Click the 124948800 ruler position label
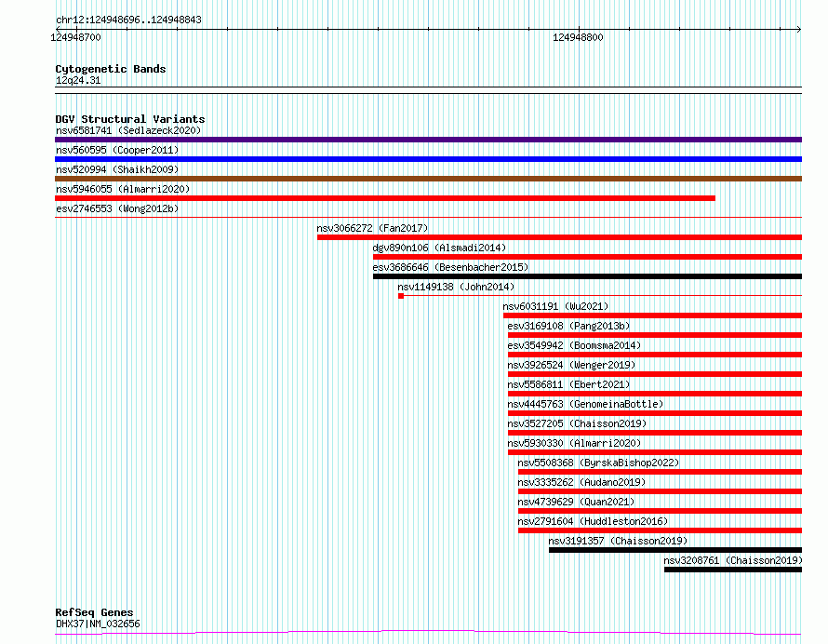The height and width of the screenshot is (644, 828). pyautogui.click(x=578, y=37)
